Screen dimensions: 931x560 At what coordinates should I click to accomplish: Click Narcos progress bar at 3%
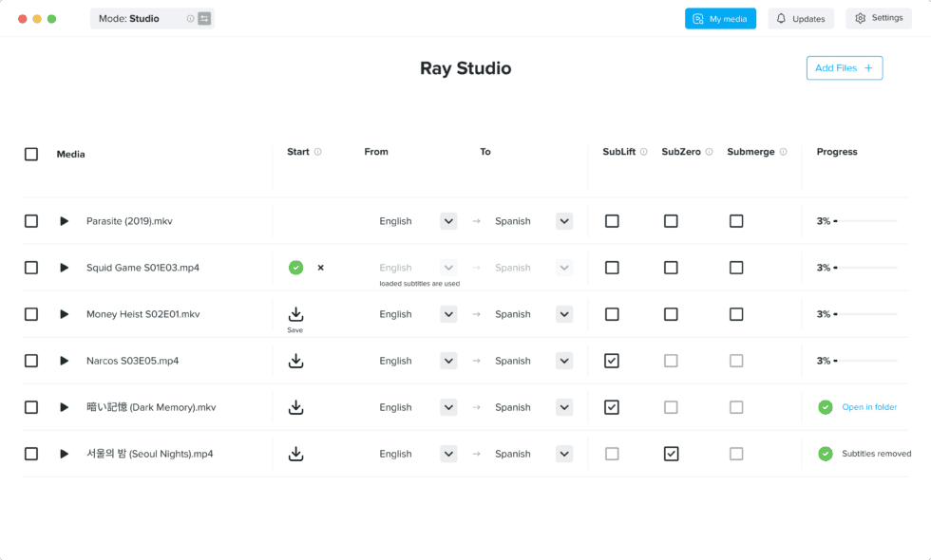click(x=865, y=361)
